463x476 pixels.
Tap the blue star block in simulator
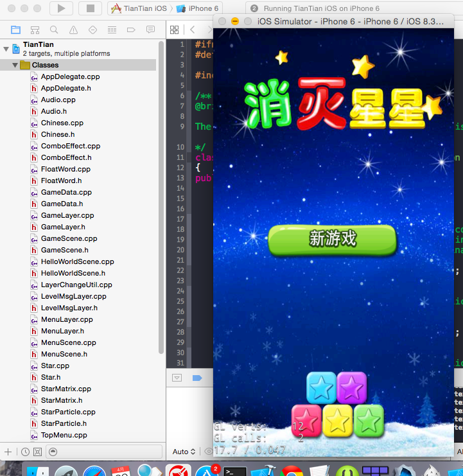point(321,387)
